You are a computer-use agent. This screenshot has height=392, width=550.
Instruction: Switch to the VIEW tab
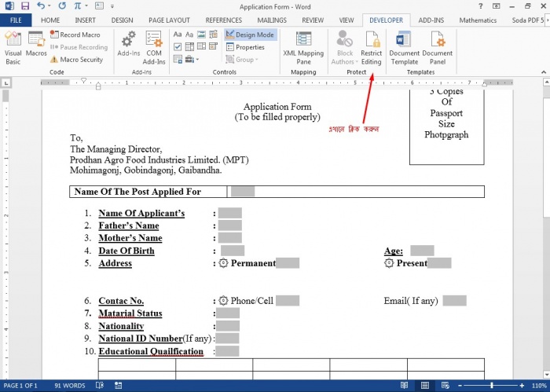click(x=346, y=20)
